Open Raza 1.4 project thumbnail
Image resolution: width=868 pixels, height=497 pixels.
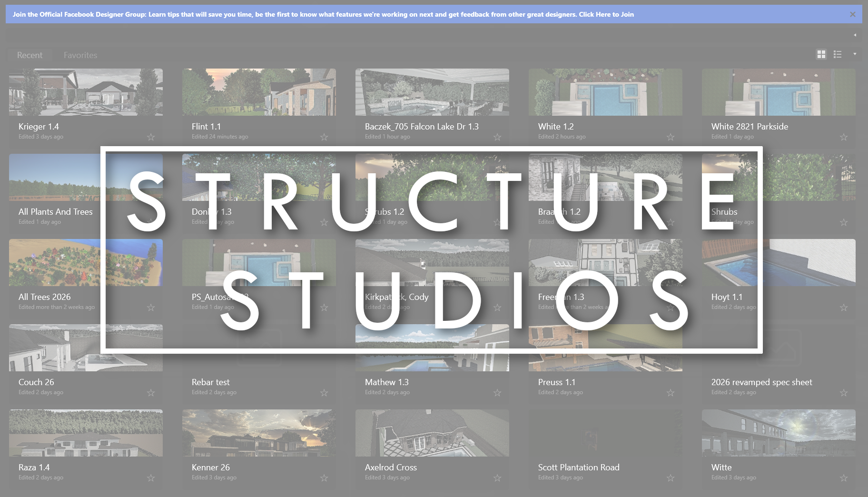pyautogui.click(x=86, y=433)
